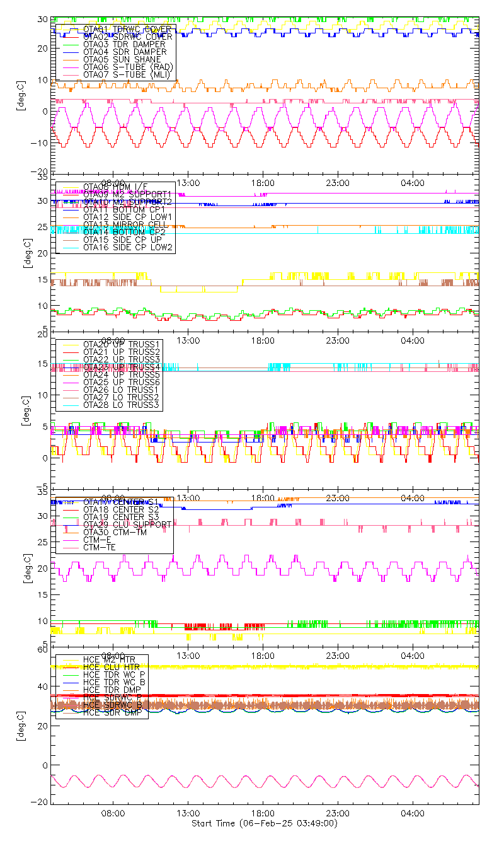Click the OTA14 BOTTOM CP2 legend label
504x851 pixels.
coord(124,231)
